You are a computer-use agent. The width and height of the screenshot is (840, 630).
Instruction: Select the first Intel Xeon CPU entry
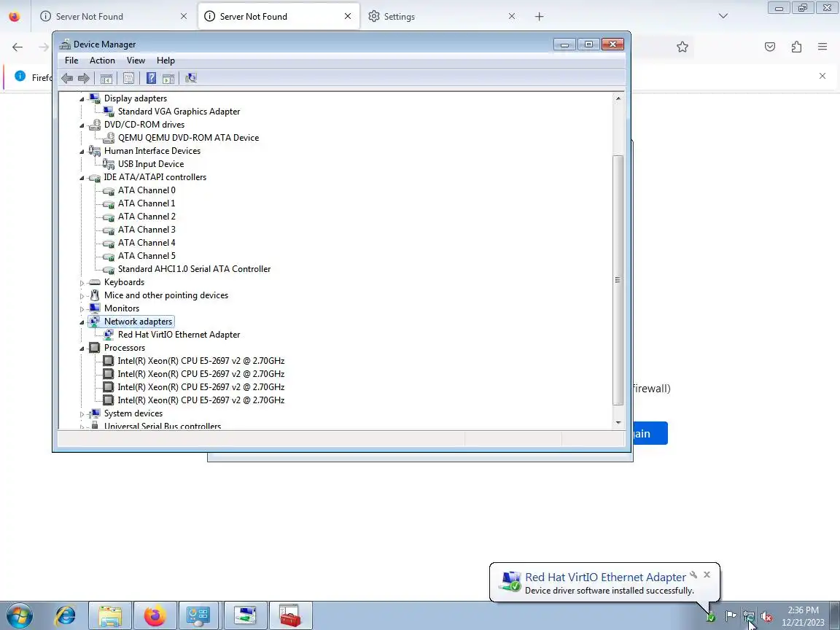tap(201, 360)
